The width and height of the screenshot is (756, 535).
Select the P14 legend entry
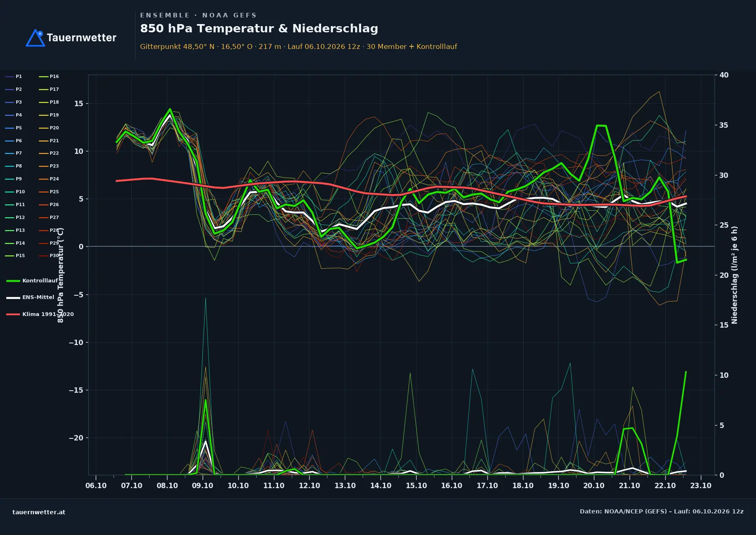point(15,243)
